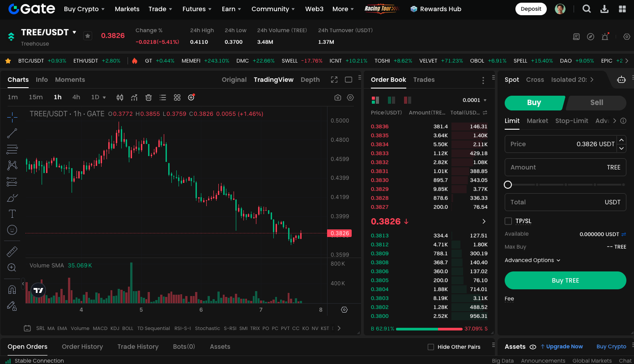634x364 pixels.
Task: Click the buy/sell ratio bar
Action: tap(429, 329)
